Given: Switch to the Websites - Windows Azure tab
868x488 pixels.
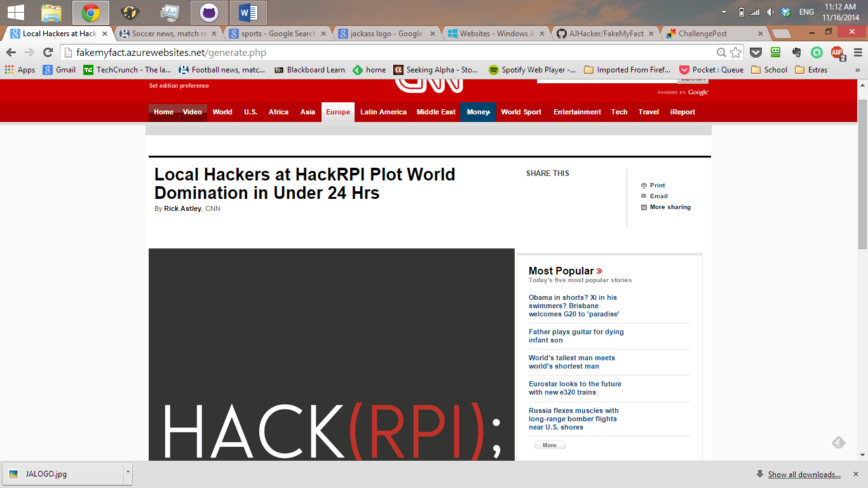Looking at the screenshot, I should coord(496,34).
